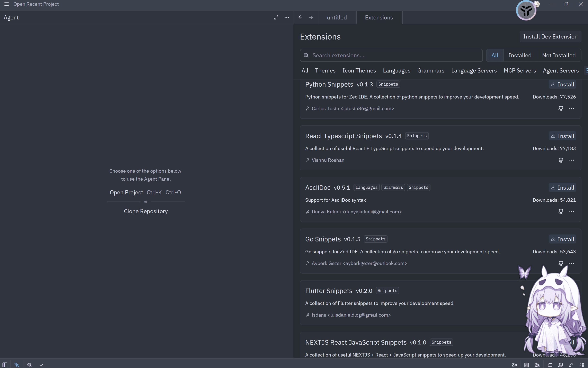Screen dimensions: 588x368
Task: Select the Icon Themes category filter
Action: 359,71
